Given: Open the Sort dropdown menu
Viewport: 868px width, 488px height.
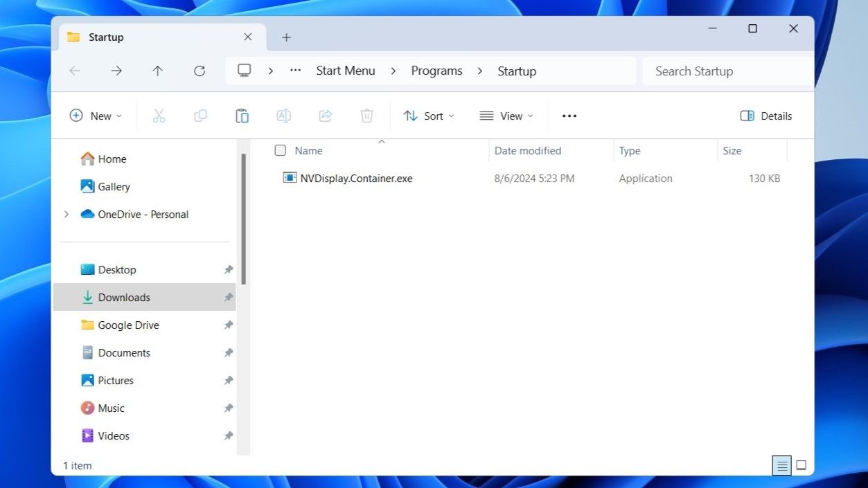Looking at the screenshot, I should 429,116.
